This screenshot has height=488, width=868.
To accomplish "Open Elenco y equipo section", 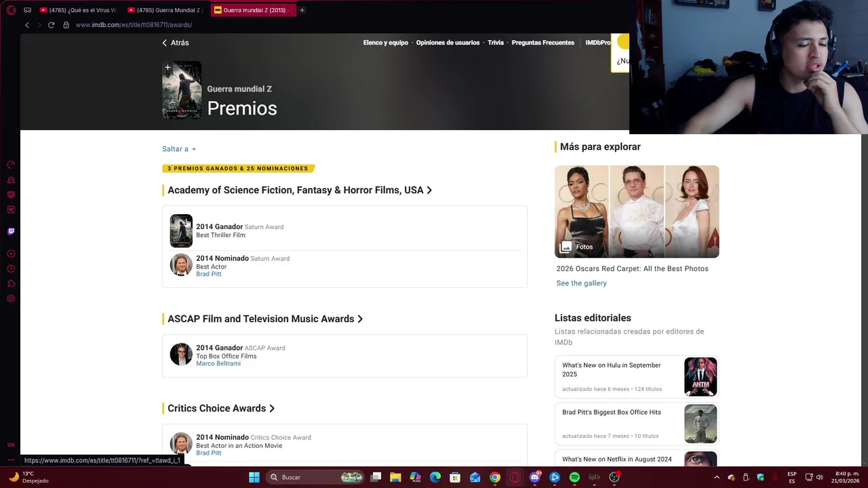I will pos(385,43).
